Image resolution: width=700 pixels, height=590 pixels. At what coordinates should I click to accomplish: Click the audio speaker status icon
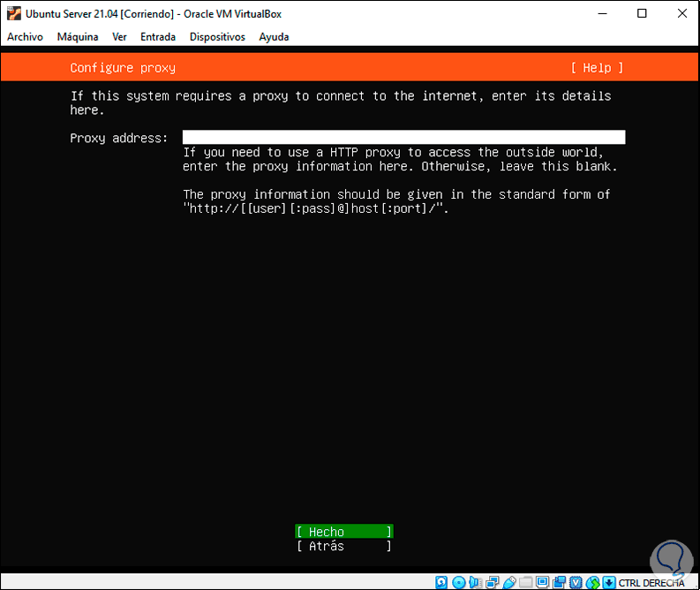tap(475, 582)
